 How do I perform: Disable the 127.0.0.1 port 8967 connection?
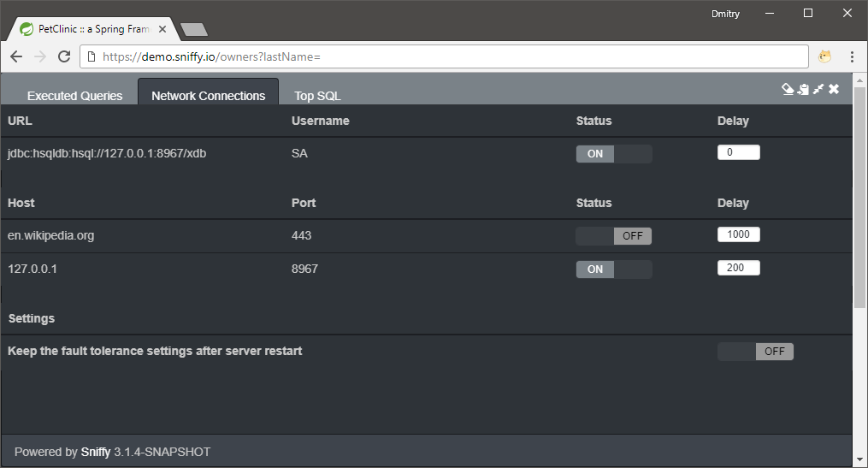pos(613,270)
